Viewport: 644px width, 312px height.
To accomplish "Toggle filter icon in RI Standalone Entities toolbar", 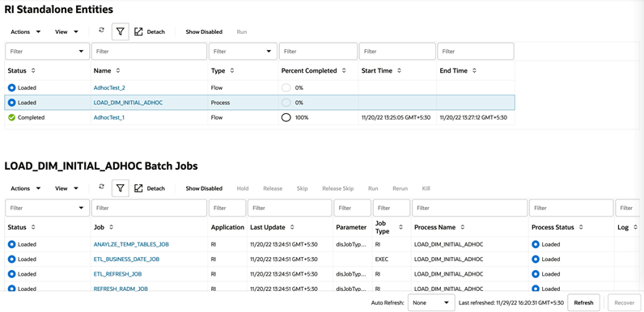I will pos(121,32).
